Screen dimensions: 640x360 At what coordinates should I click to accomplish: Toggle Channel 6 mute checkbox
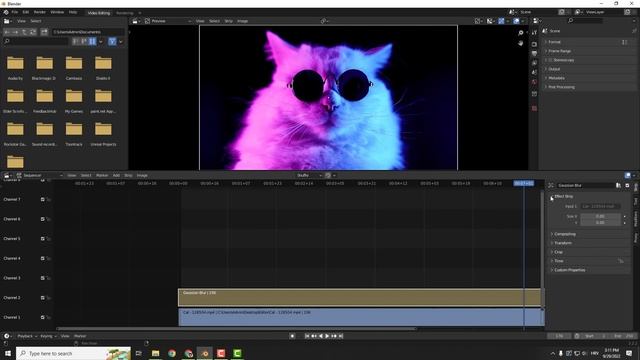tap(42, 219)
